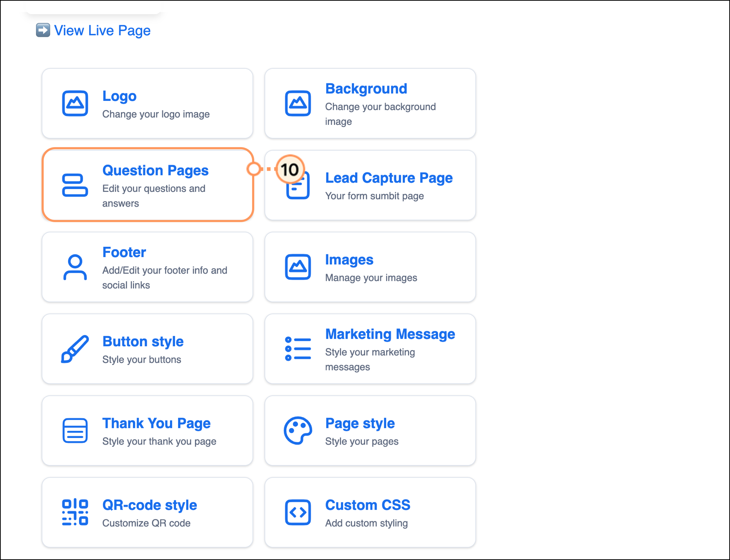Open the View Live Page link
The width and height of the screenshot is (730, 560).
(102, 31)
